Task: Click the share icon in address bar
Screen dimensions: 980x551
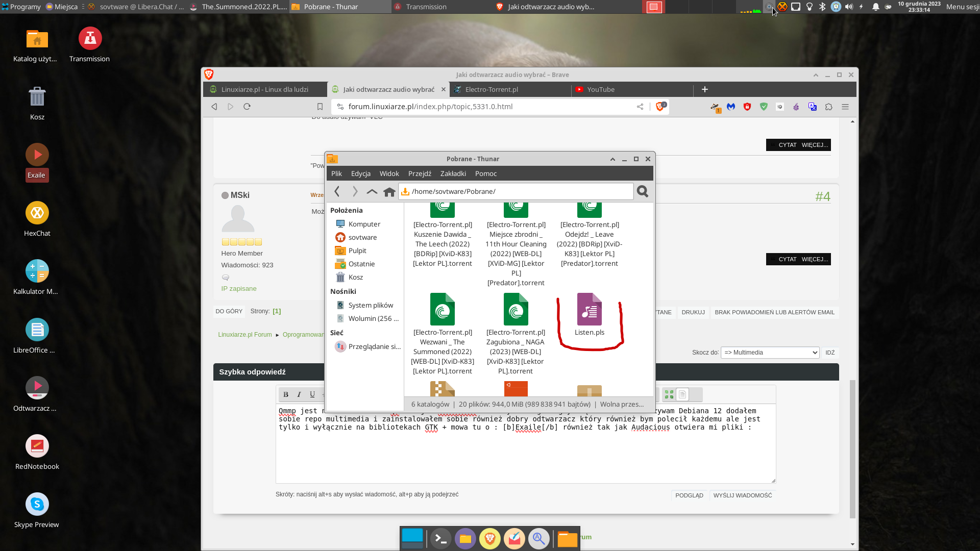Action: point(640,107)
